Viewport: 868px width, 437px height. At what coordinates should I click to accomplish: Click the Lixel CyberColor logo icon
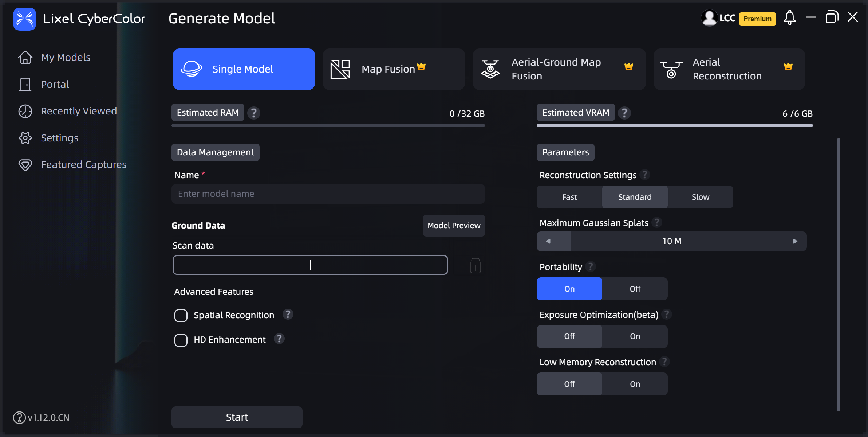(x=24, y=19)
